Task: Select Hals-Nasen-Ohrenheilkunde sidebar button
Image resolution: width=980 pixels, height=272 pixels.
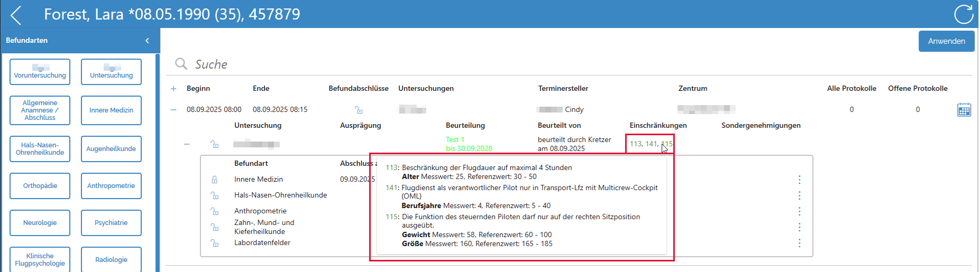Action: tap(40, 149)
